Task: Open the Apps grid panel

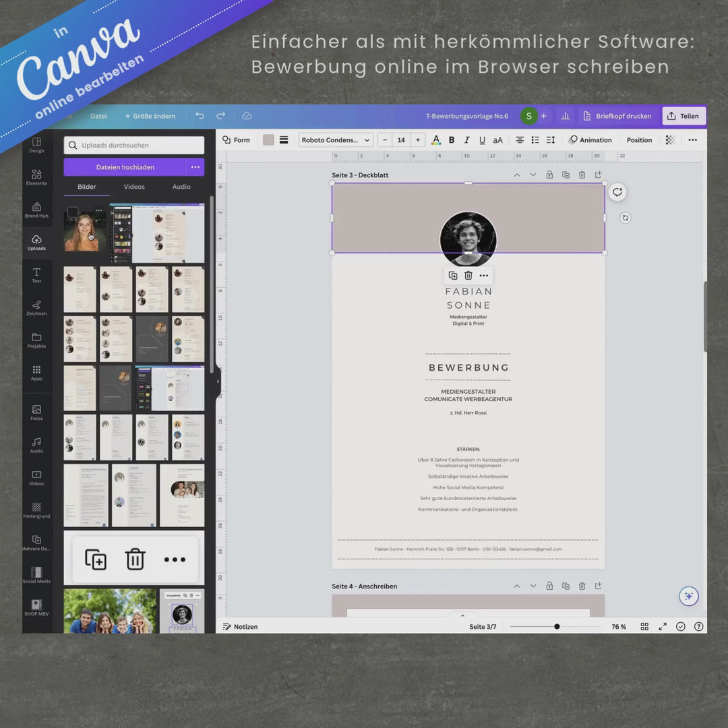Action: [x=36, y=372]
